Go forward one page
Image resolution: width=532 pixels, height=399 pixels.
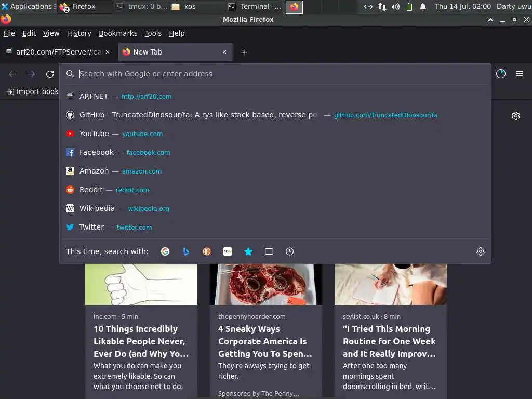click(x=31, y=74)
